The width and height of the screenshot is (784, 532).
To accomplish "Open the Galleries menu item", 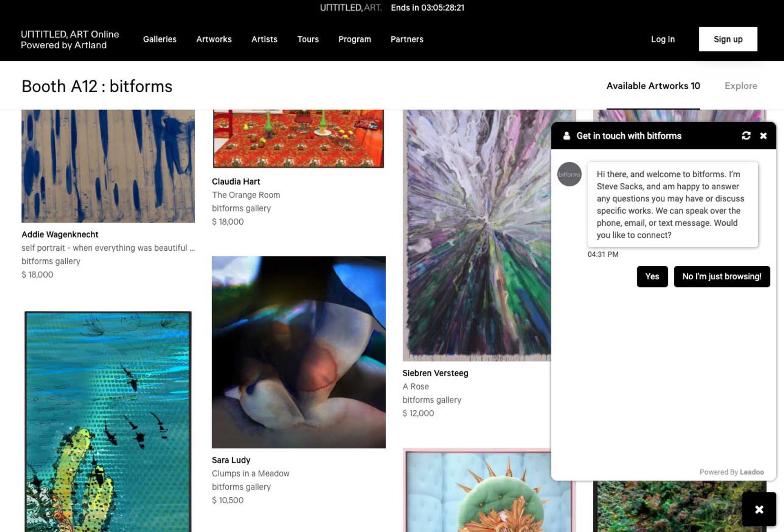I will (160, 39).
